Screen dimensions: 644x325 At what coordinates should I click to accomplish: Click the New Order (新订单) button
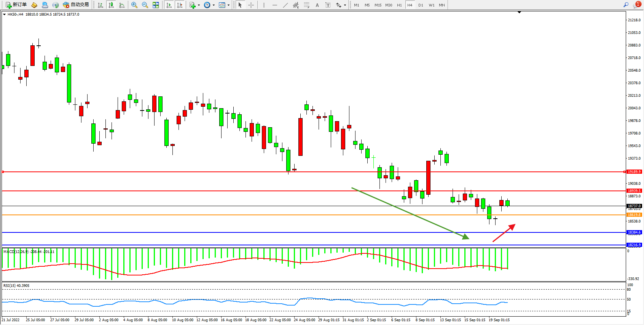16,5
